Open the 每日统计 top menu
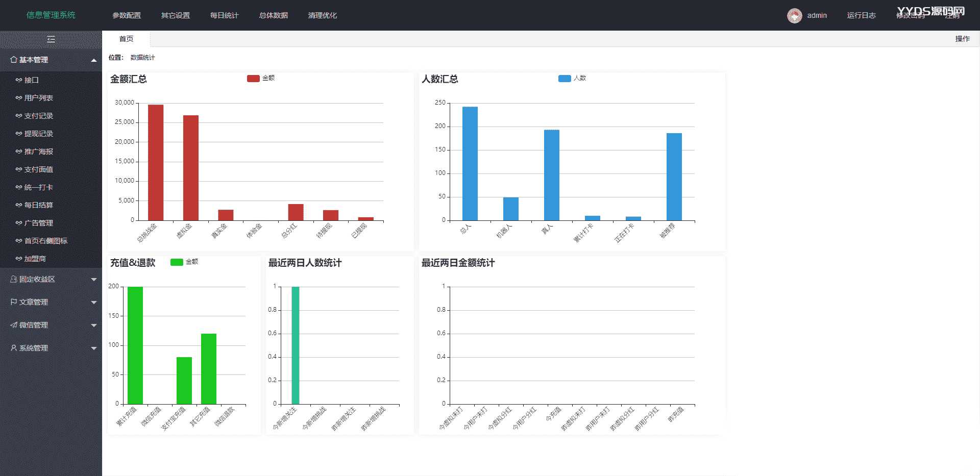Image resolution: width=980 pixels, height=476 pixels. click(x=224, y=15)
